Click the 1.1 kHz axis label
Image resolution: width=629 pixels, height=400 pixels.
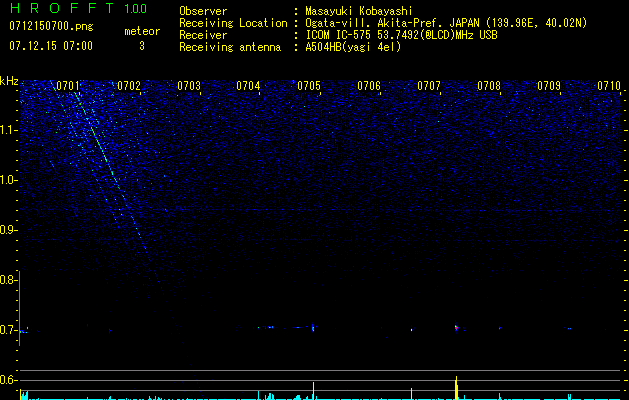point(9,130)
